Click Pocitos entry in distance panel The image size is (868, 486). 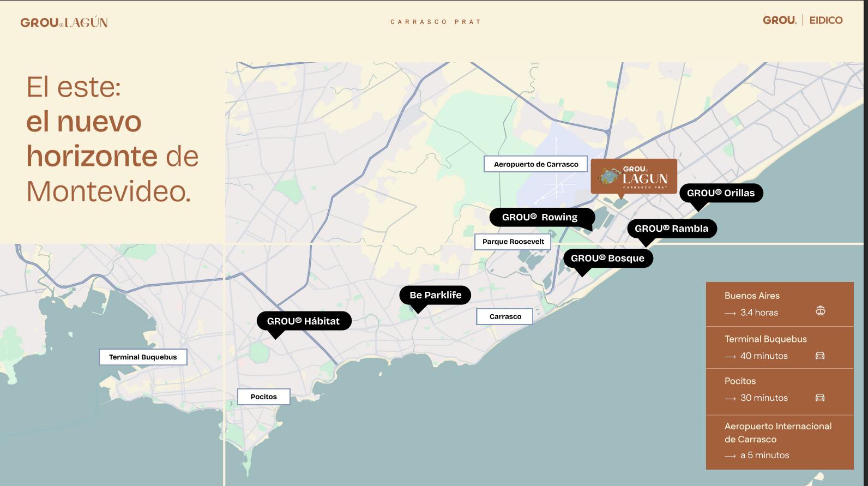[740, 381]
